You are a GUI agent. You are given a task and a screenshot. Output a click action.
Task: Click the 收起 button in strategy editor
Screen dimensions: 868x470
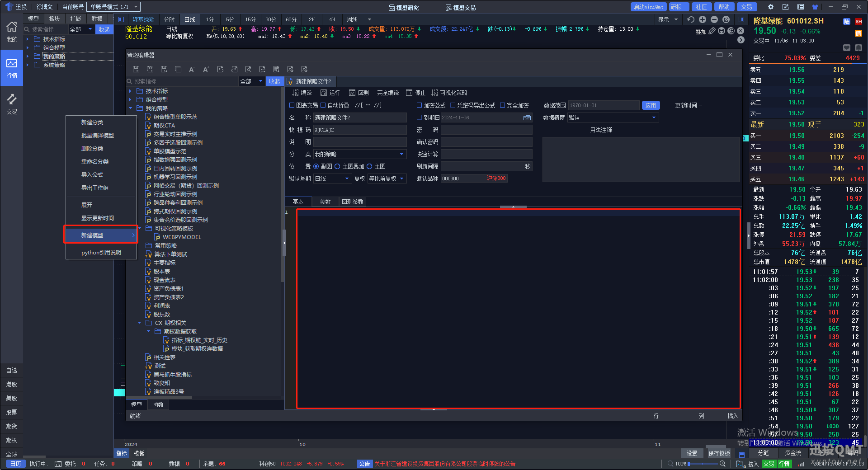[274, 81]
